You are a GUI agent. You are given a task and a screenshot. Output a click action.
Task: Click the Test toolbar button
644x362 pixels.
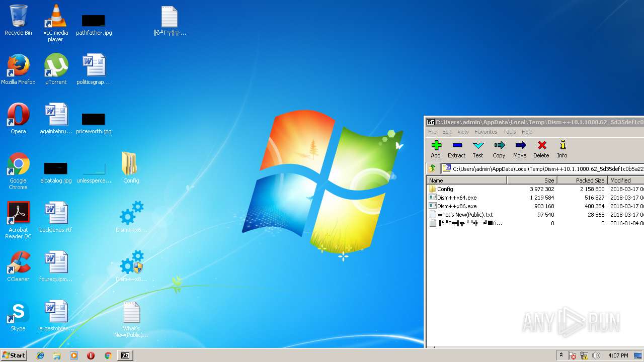tap(478, 149)
